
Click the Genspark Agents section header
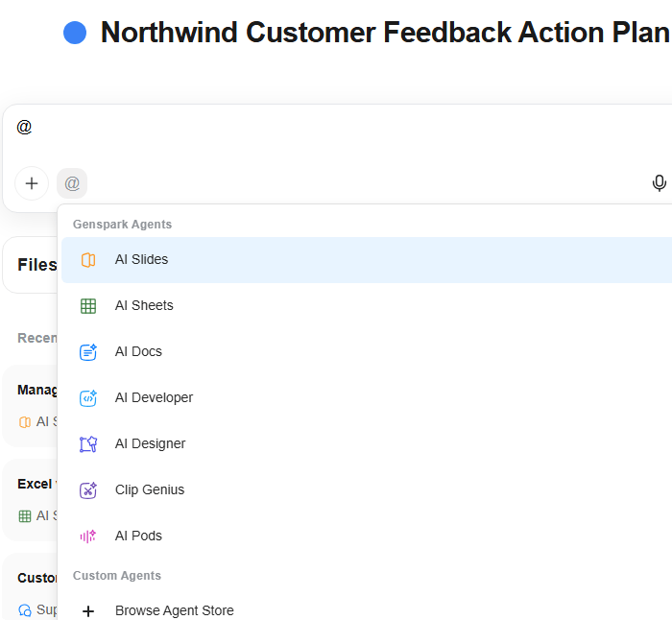click(x=122, y=225)
